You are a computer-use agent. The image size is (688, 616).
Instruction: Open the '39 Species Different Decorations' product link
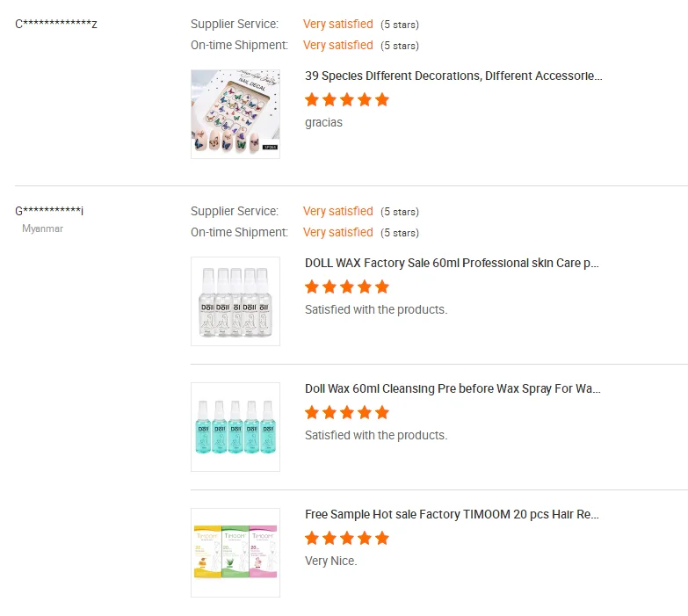[453, 76]
